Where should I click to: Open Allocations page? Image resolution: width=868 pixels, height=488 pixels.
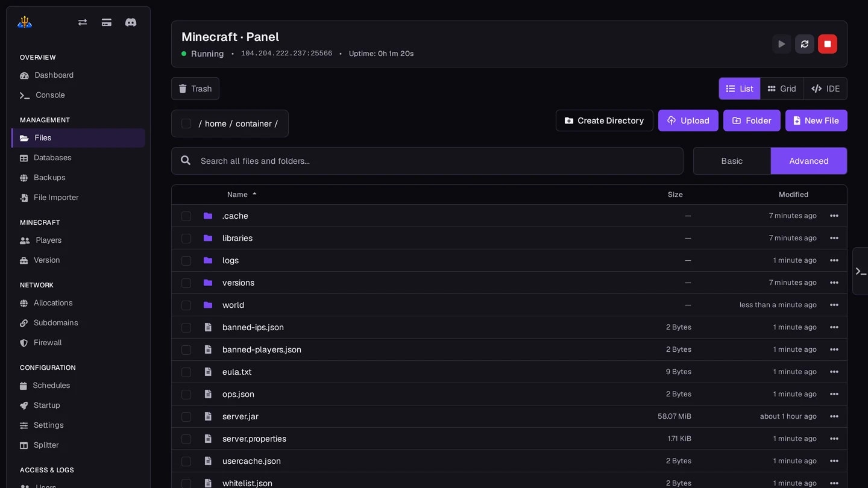(78, 303)
